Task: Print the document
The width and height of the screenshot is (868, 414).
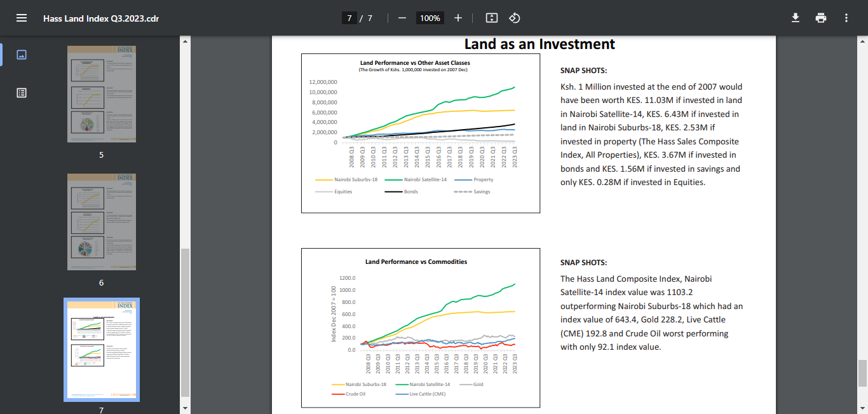Action: [x=821, y=18]
